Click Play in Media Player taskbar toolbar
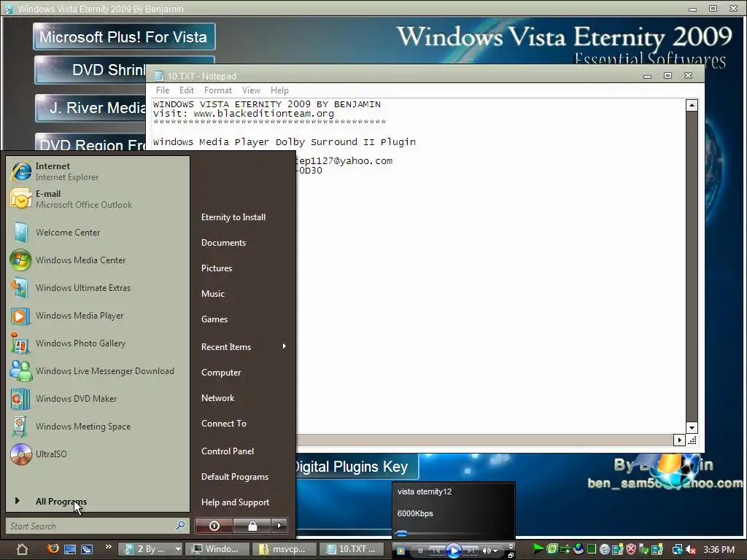The width and height of the screenshot is (747, 560). (454, 551)
